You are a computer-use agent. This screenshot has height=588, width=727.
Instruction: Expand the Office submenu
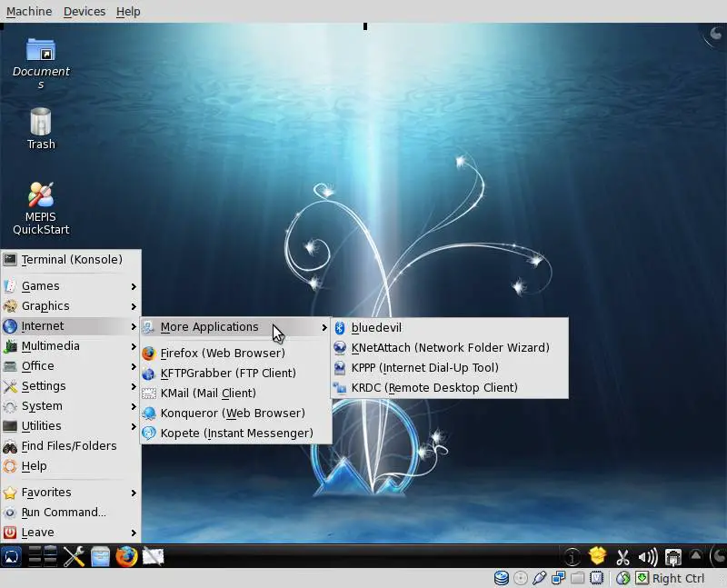coord(71,366)
